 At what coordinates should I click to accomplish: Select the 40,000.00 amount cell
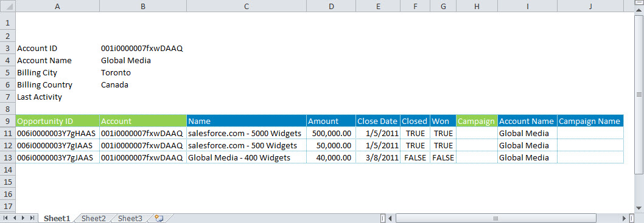[x=331, y=157]
